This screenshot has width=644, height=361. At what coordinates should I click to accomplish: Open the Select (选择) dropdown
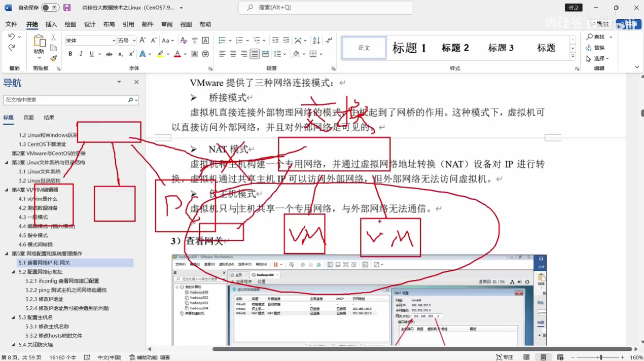point(598,59)
